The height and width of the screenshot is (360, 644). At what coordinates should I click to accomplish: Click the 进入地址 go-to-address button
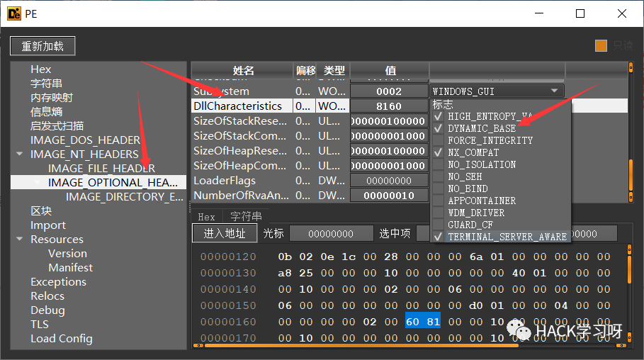225,234
